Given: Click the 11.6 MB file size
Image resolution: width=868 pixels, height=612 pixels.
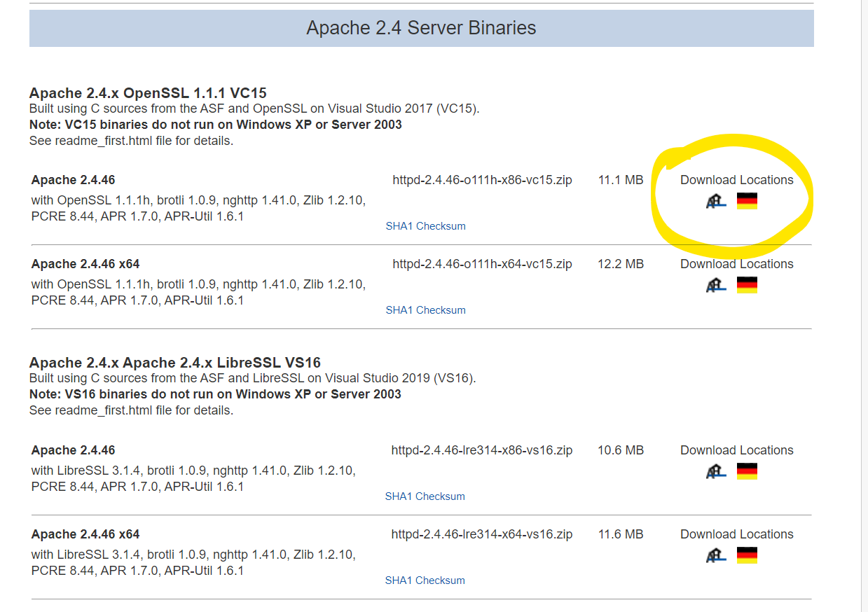Looking at the screenshot, I should (621, 534).
